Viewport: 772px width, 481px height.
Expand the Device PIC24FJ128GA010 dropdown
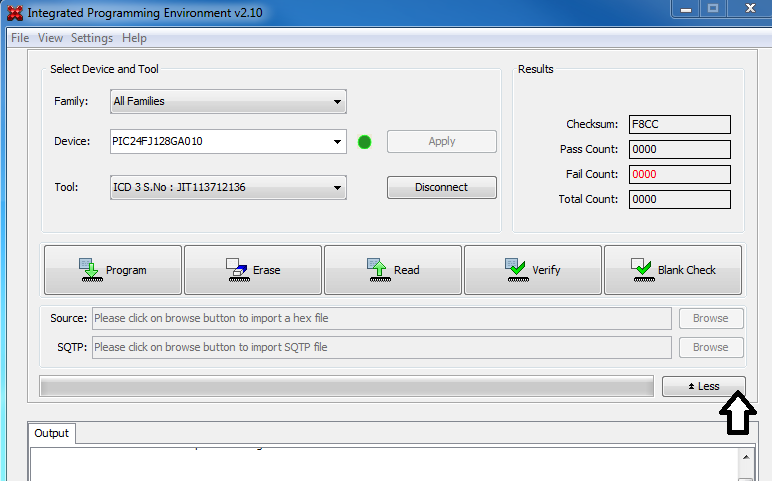click(x=337, y=142)
